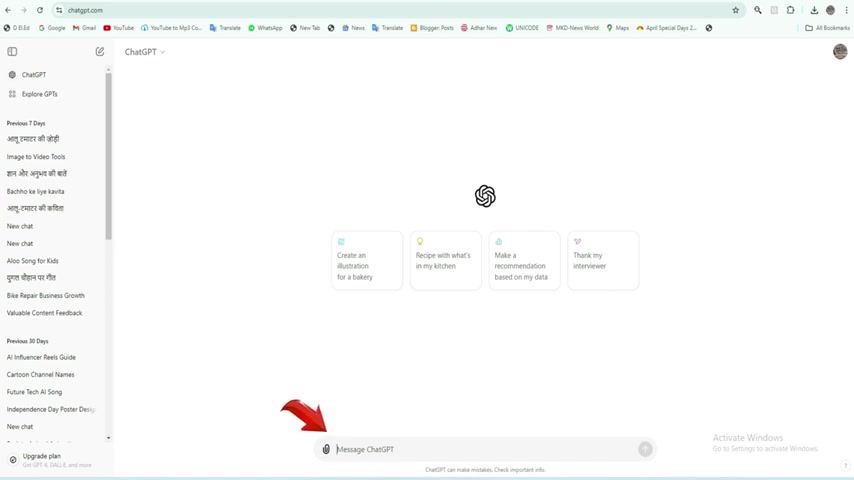Open the WhatsApp bookmark
Viewport: 854px width, 480px height.
(x=265, y=28)
